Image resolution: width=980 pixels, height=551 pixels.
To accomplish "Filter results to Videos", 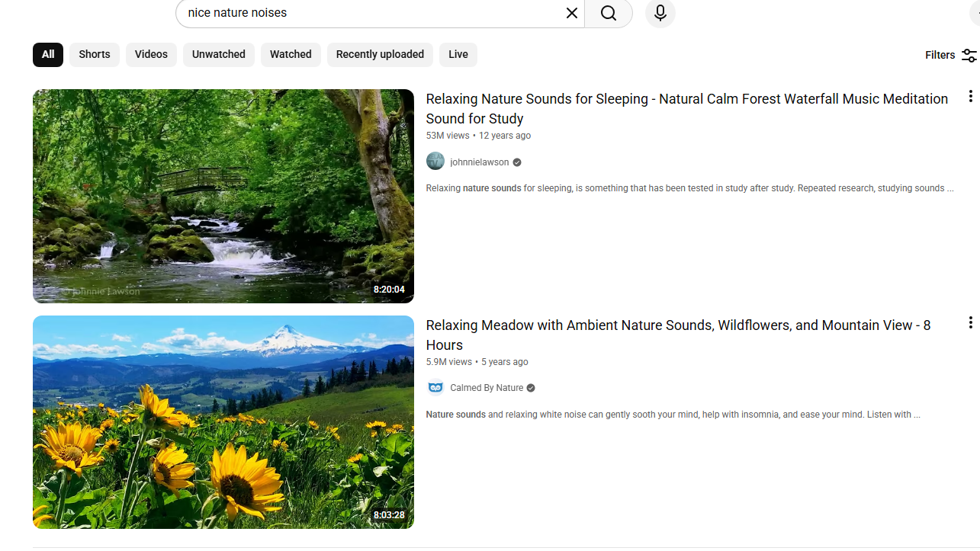I will click(151, 55).
